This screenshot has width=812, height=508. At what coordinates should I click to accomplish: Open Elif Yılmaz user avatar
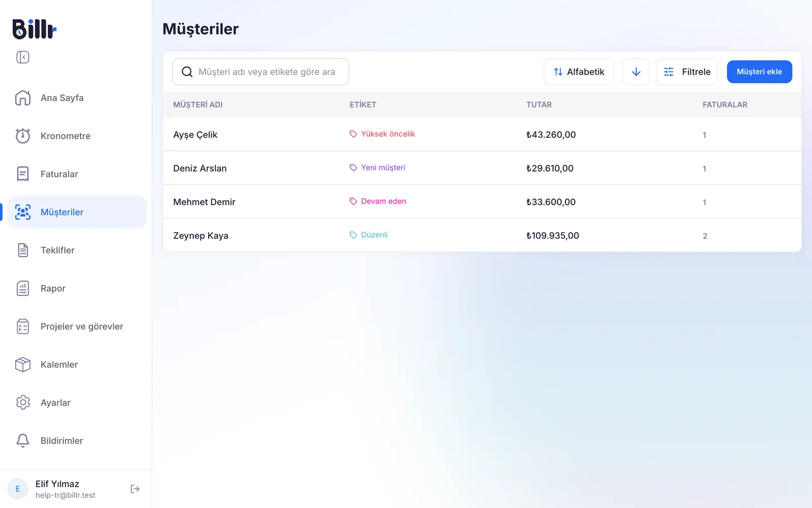tap(18, 489)
